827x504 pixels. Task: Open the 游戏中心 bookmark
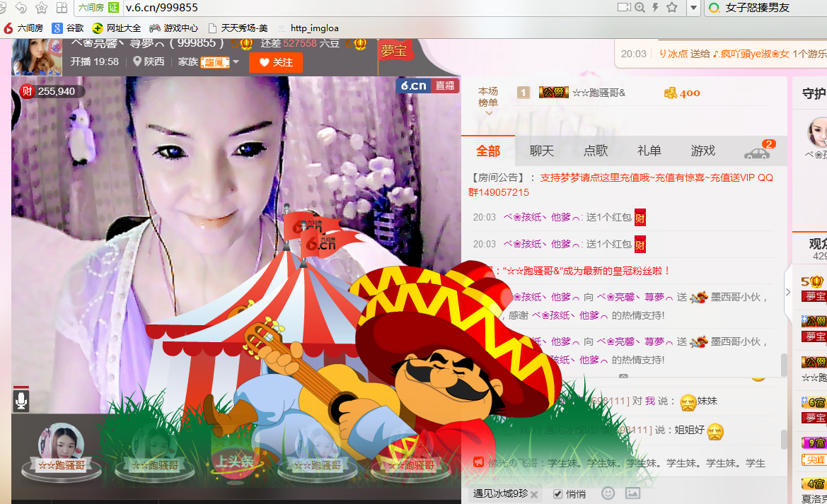click(174, 28)
